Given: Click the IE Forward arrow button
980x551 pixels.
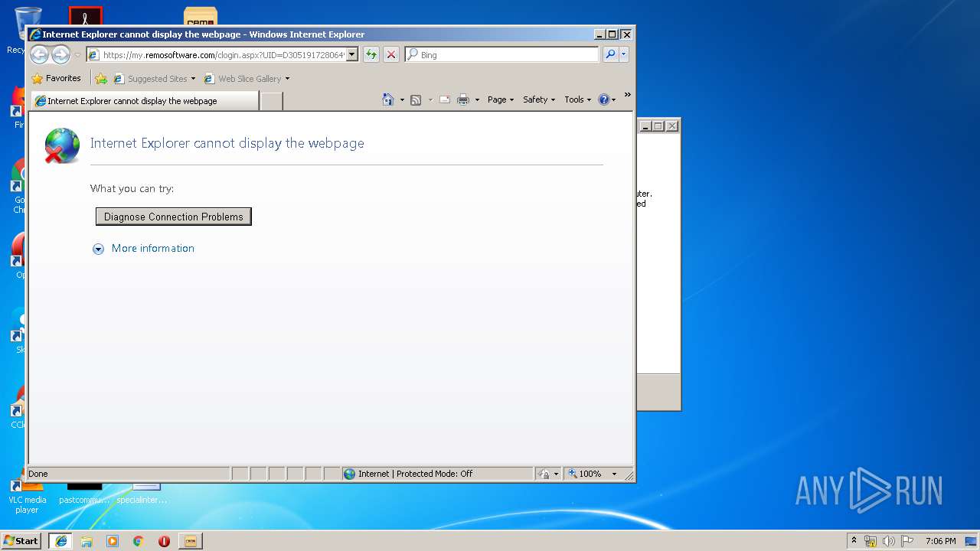Looking at the screenshot, I should point(60,54).
